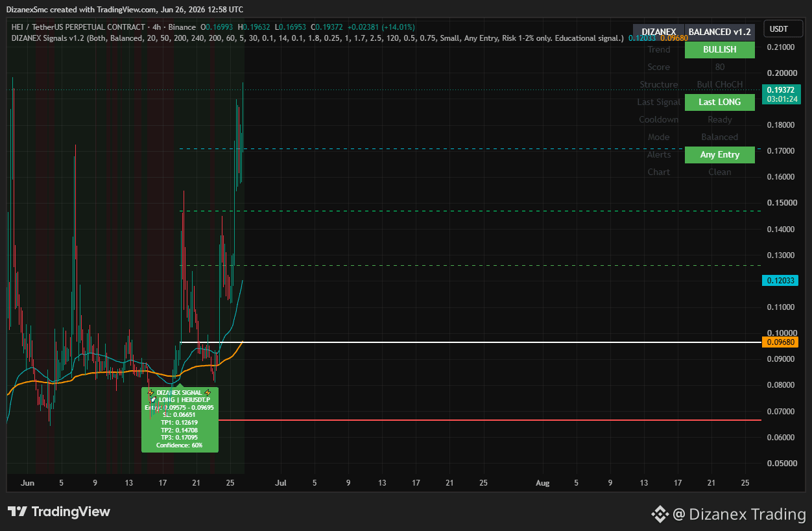The image size is (812, 531).
Task: Click the Score value 80
Action: (720, 67)
